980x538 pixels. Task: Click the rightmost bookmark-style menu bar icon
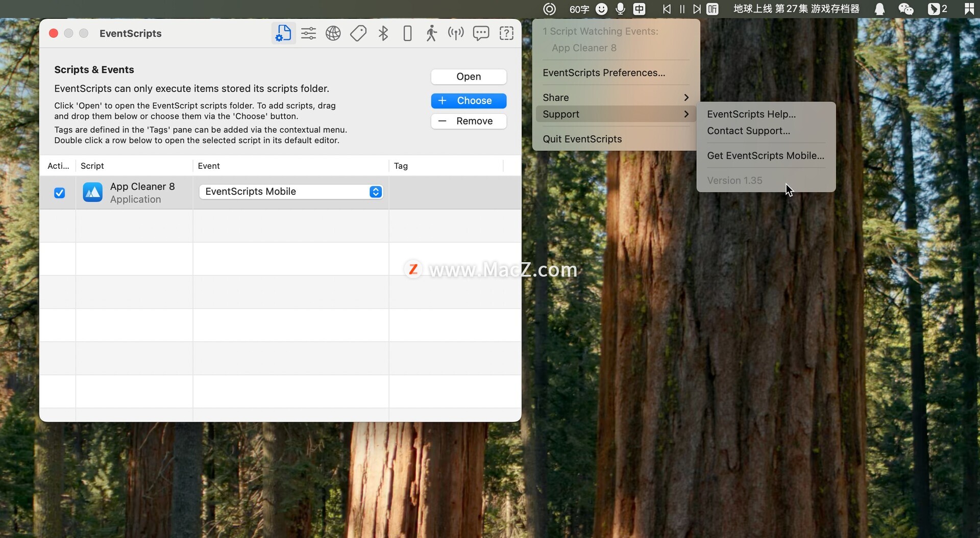[x=969, y=9]
